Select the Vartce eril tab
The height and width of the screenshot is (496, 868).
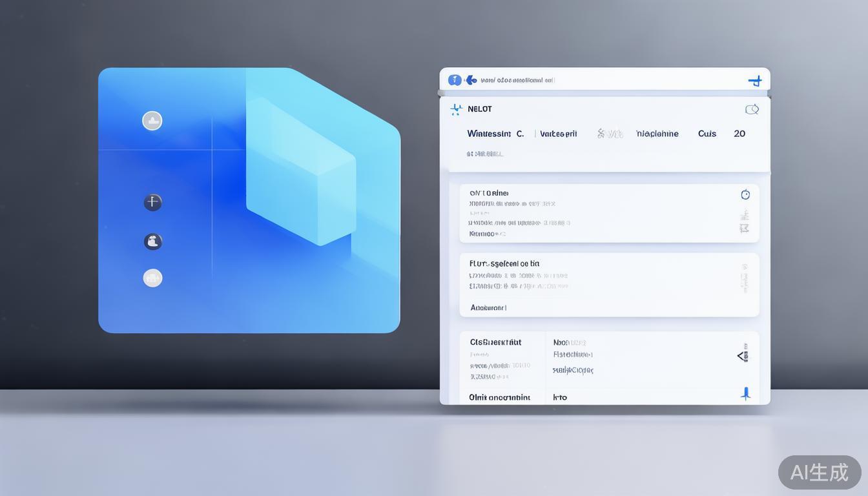(558, 134)
